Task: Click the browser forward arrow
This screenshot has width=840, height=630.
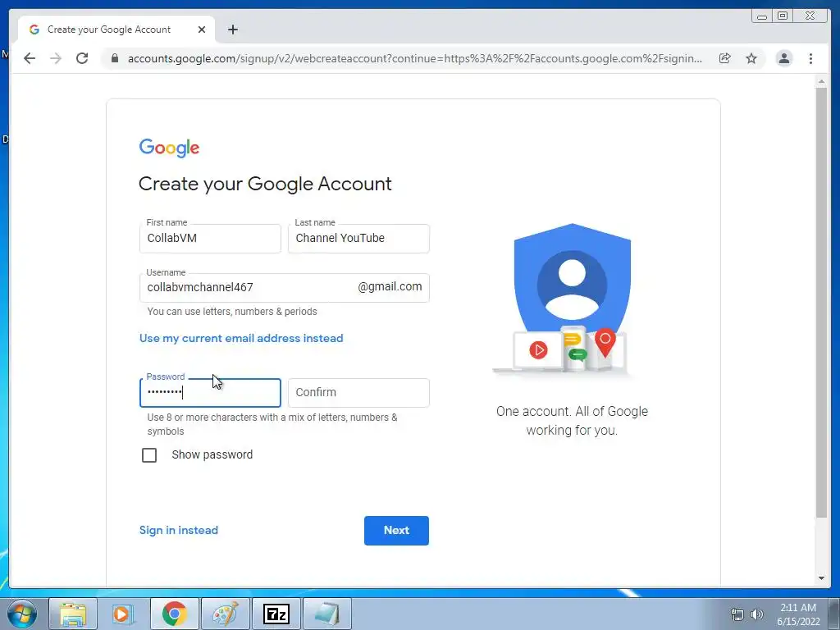Action: 56,58
